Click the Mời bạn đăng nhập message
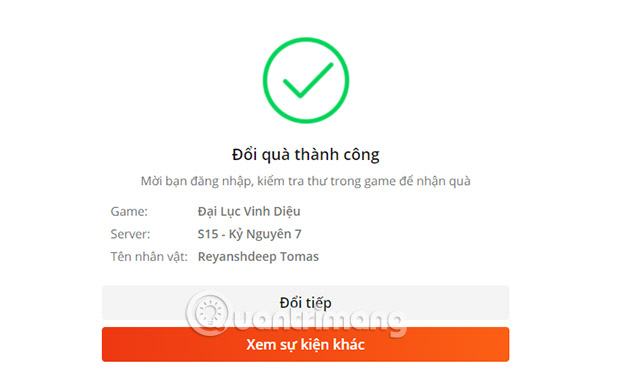The width and height of the screenshot is (640, 387). point(306,181)
